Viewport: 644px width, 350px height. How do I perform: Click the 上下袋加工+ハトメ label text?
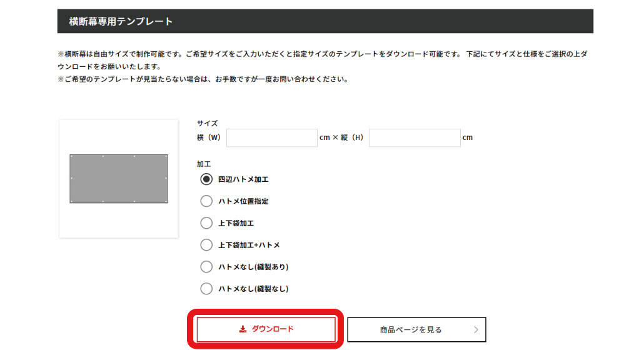(249, 245)
